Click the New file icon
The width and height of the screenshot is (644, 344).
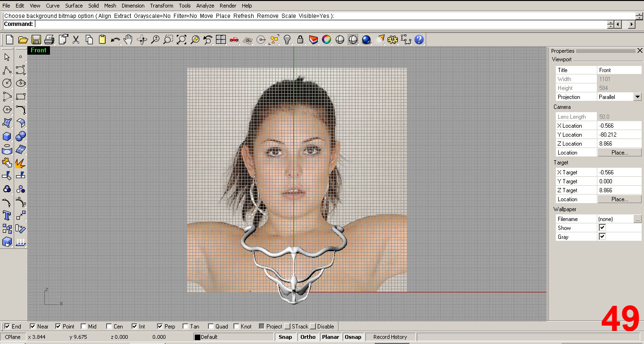click(9, 40)
